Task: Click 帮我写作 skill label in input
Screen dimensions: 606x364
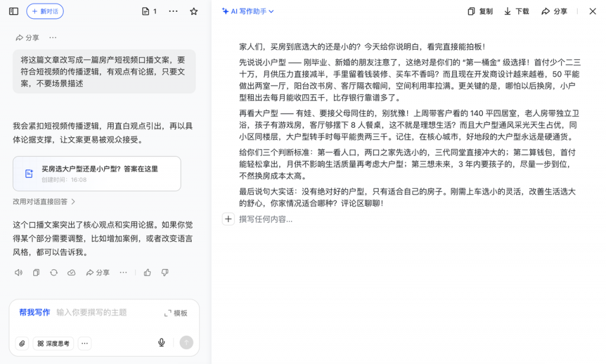Action: (35, 313)
